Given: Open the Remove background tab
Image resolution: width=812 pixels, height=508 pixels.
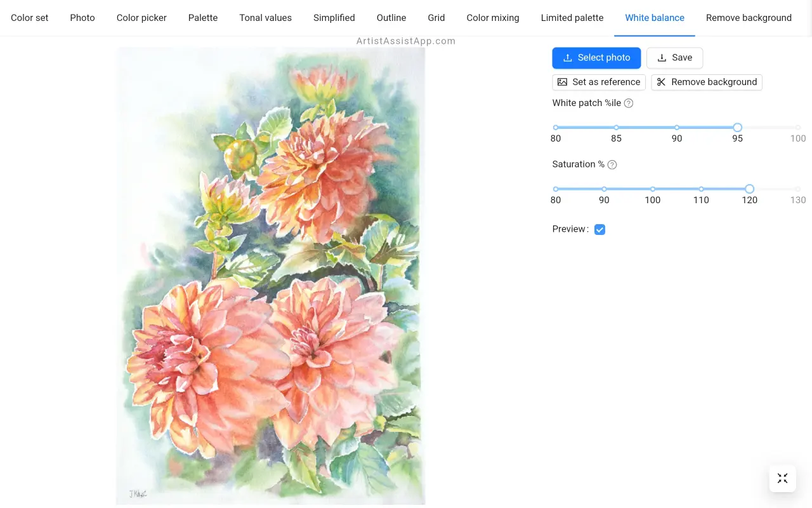Looking at the screenshot, I should coord(749,18).
